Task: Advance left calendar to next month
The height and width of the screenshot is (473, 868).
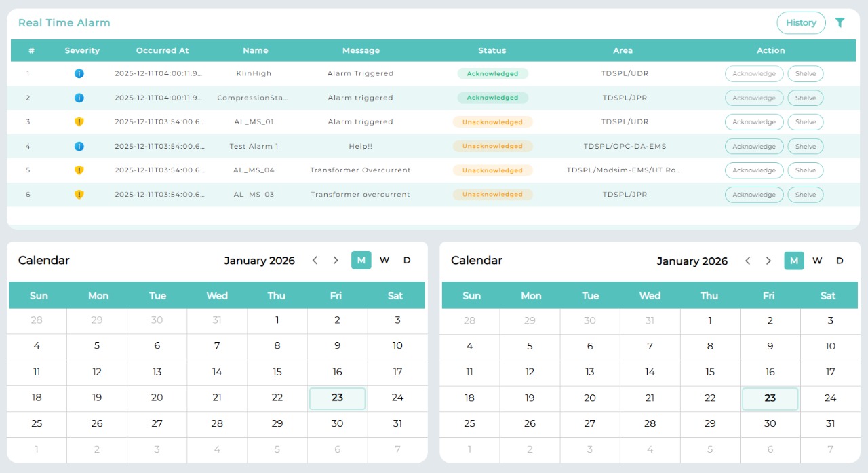Action: [336, 261]
